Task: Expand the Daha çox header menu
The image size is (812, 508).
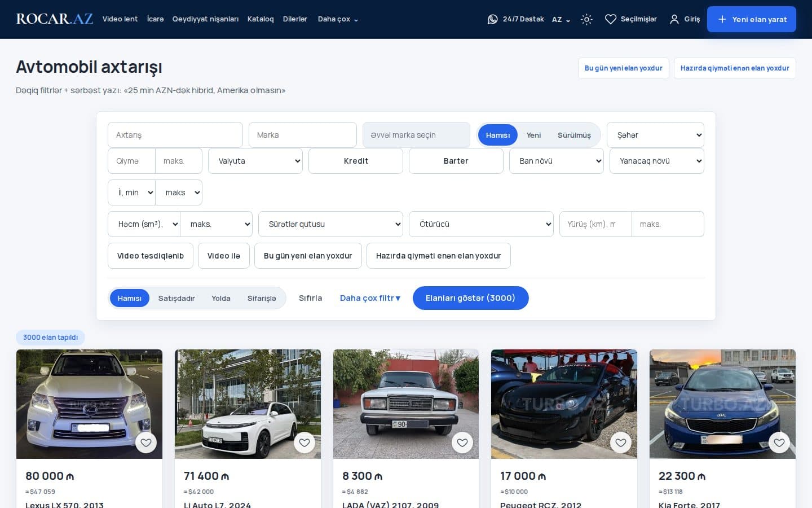Action: click(x=338, y=19)
